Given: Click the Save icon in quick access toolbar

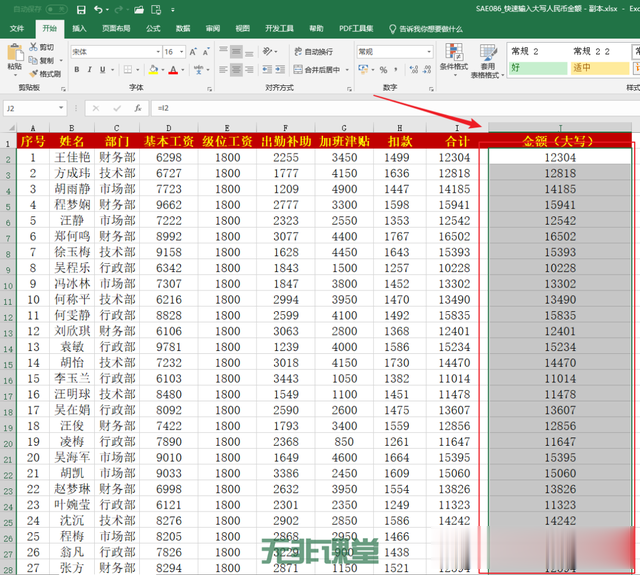Looking at the screenshot, I should [x=81, y=10].
